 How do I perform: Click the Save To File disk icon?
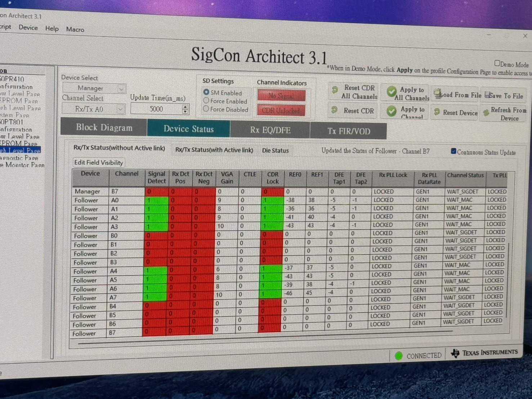[488, 95]
